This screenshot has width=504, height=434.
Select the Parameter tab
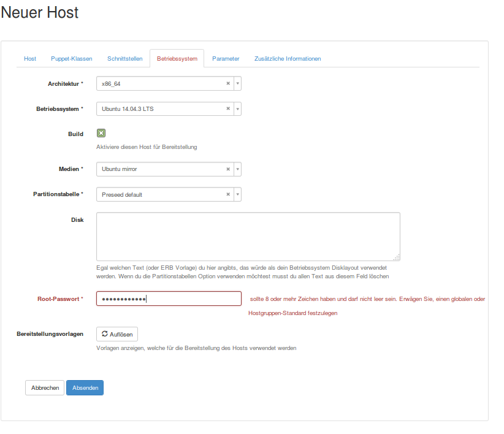tap(226, 59)
